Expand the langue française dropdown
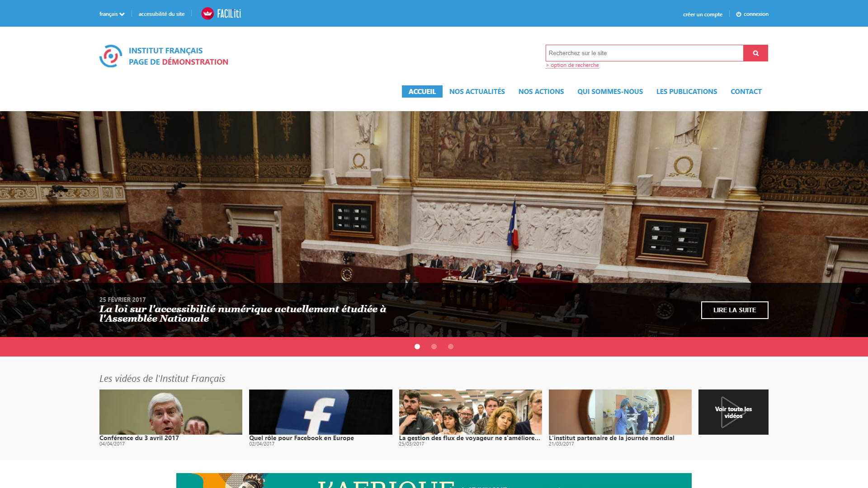Image resolution: width=868 pixels, height=488 pixels. click(x=111, y=13)
